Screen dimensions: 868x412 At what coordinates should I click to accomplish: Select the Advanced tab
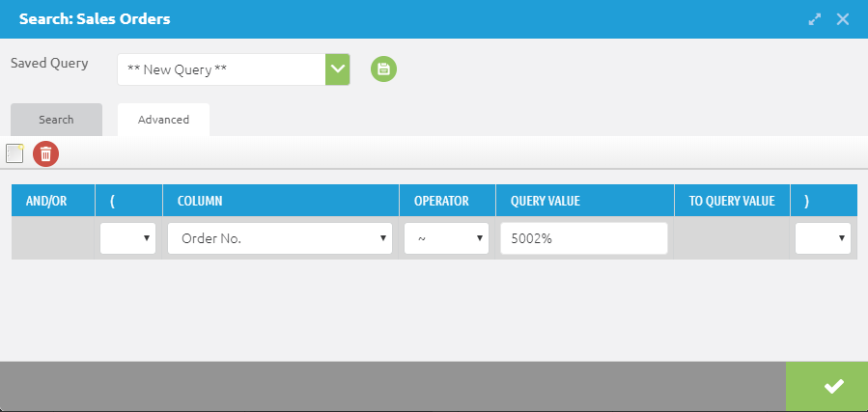pyautogui.click(x=163, y=120)
